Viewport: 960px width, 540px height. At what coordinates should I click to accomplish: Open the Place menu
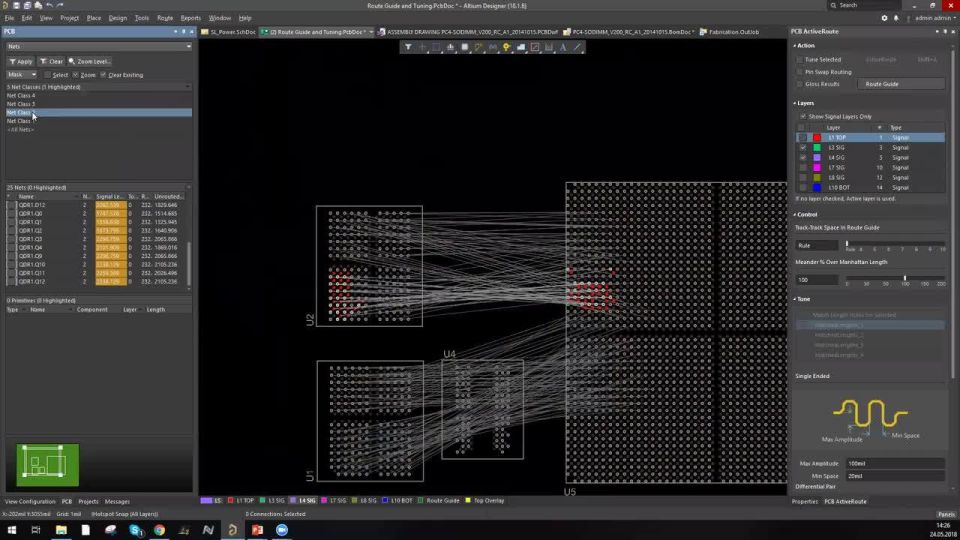point(94,18)
